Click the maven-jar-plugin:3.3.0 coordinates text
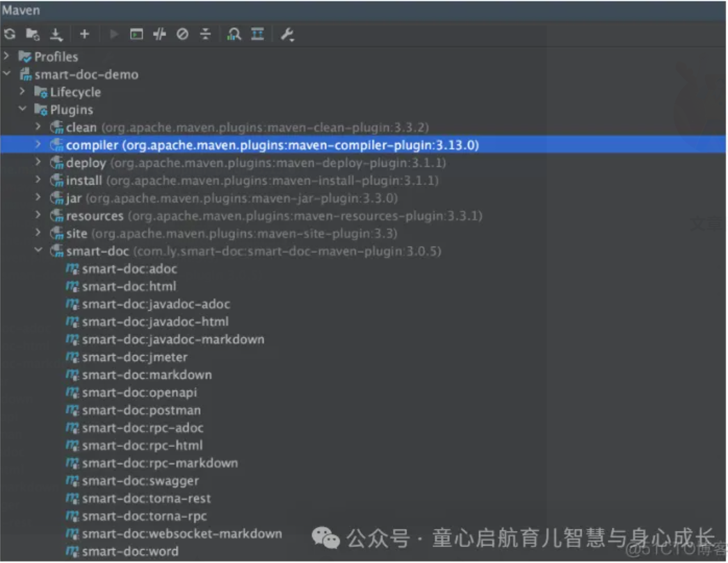 242,197
